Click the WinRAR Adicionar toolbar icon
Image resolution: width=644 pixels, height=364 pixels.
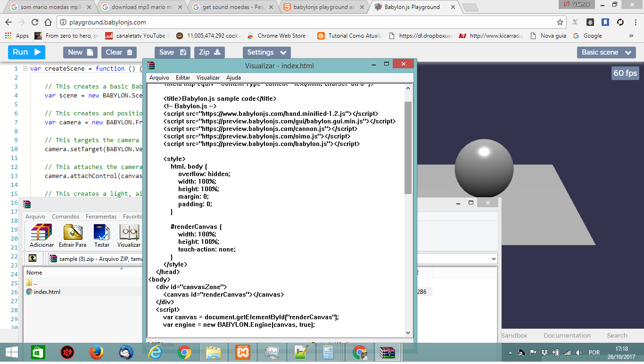41,235
